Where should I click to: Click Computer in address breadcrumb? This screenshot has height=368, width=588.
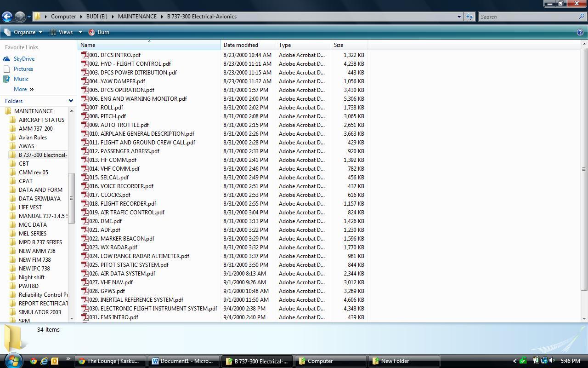click(x=63, y=17)
